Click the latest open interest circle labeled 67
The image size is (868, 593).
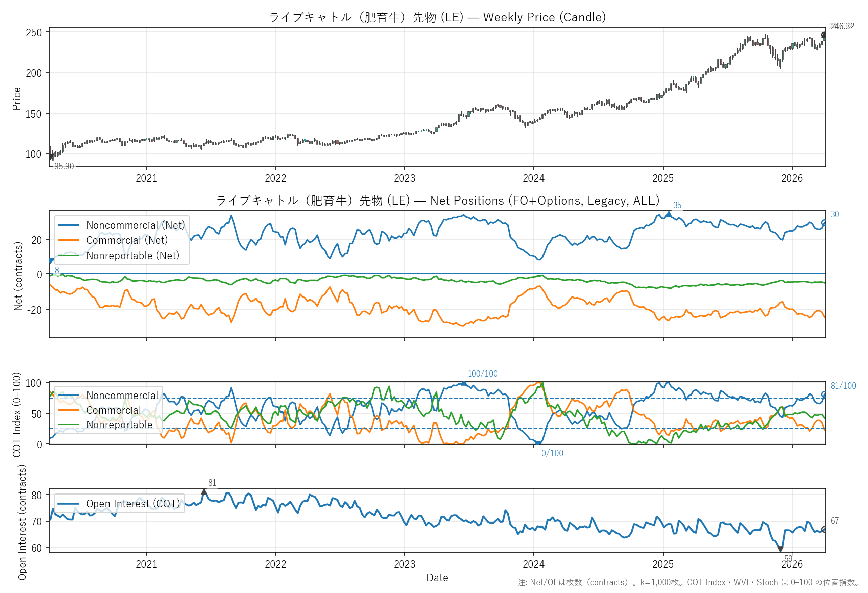tap(824, 529)
